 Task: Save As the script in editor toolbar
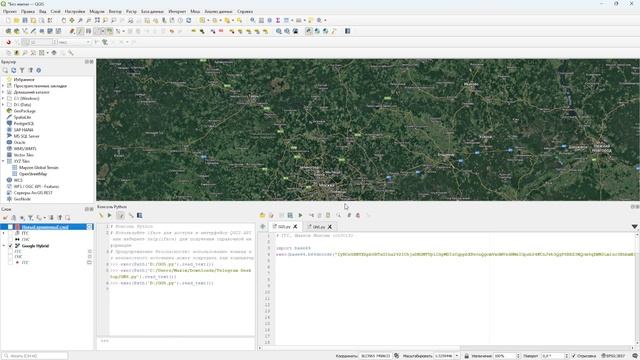pyautogui.click(x=290, y=216)
